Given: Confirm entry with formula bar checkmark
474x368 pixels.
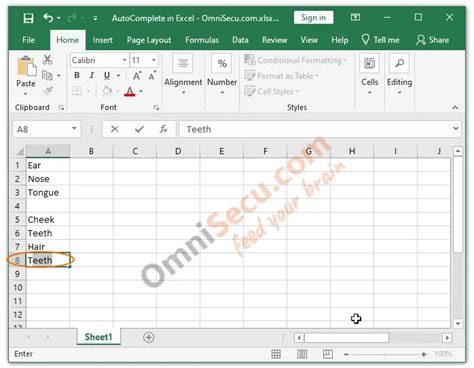Looking at the screenshot, I should pos(139,129).
